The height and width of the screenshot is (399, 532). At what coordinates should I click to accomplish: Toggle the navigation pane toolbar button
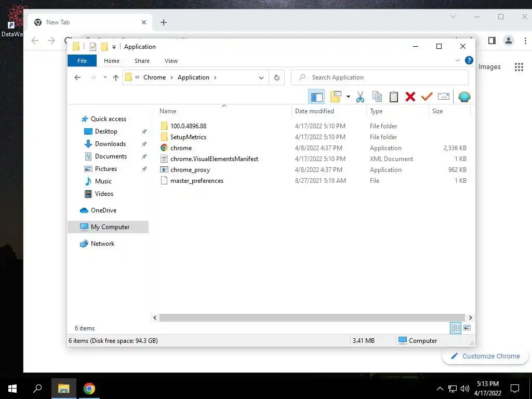click(x=316, y=97)
